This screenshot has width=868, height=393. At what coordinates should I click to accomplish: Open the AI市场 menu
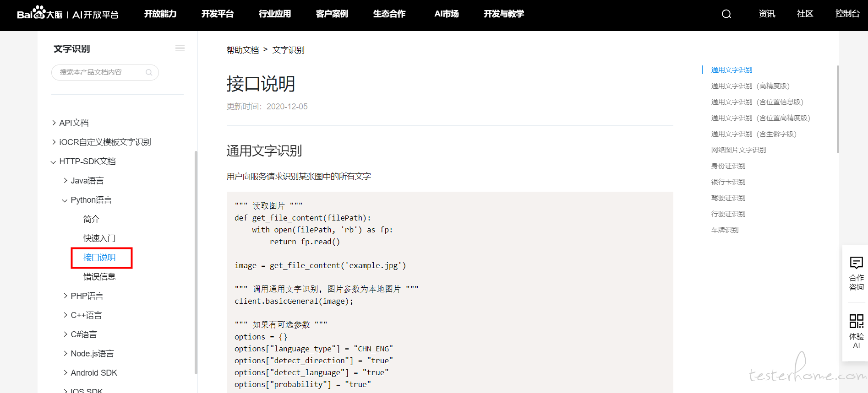447,14
